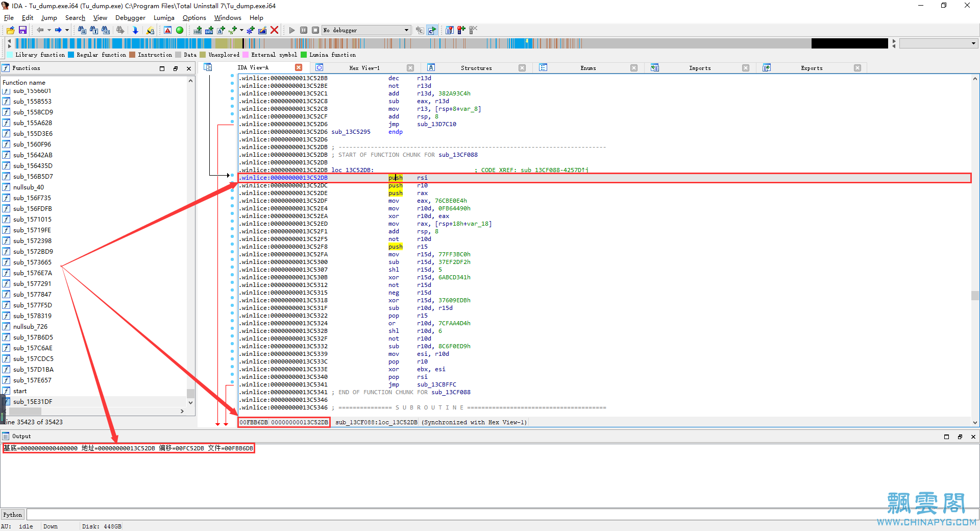Click the Function name column header
This screenshot has width=980, height=531.
[24, 82]
